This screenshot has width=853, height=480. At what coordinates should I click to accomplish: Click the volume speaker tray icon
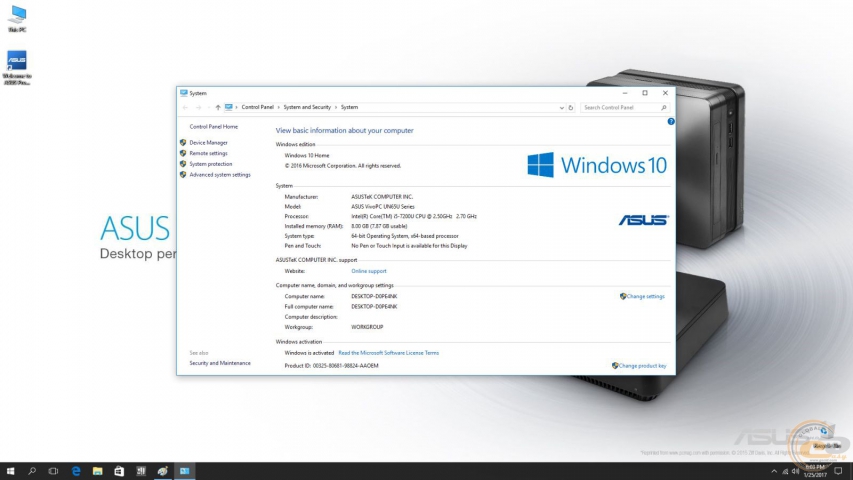pos(795,471)
